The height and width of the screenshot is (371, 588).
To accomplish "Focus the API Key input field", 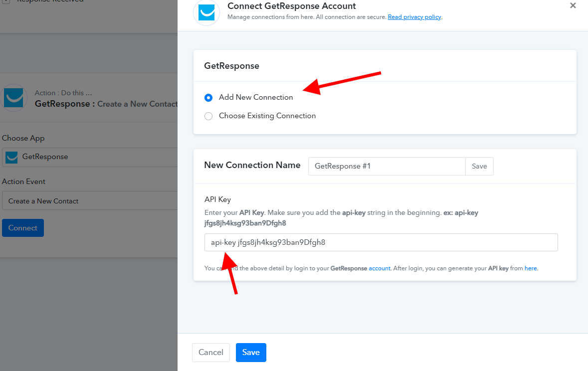I will pos(381,242).
